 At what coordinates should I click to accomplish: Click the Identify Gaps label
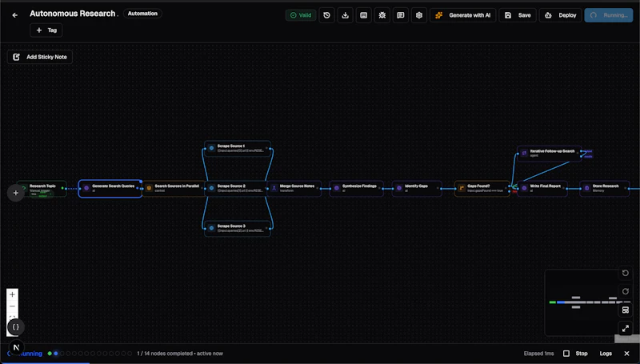(x=416, y=186)
